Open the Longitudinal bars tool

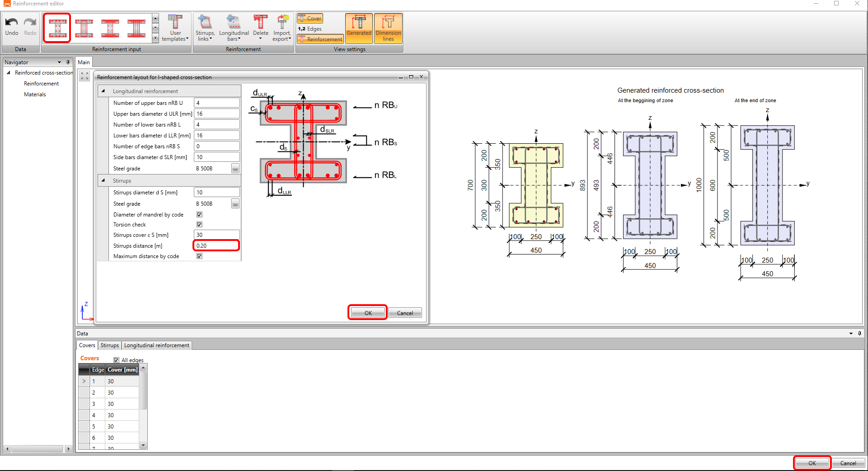point(234,28)
